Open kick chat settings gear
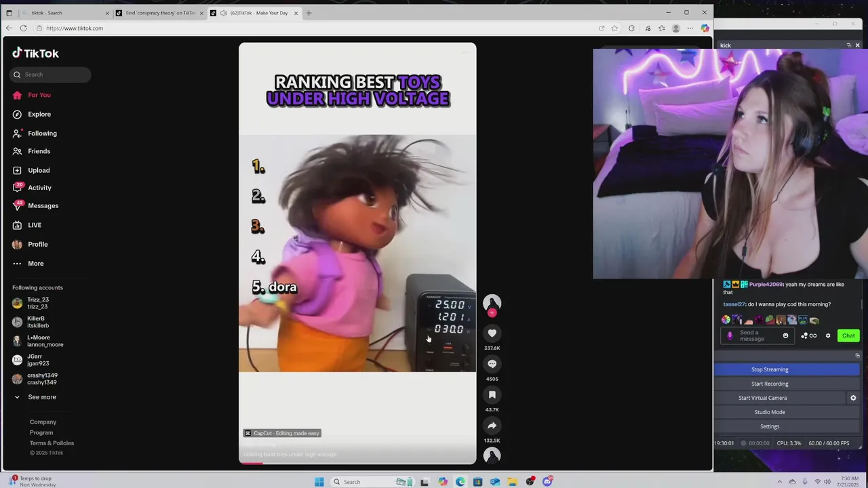 [x=828, y=335]
